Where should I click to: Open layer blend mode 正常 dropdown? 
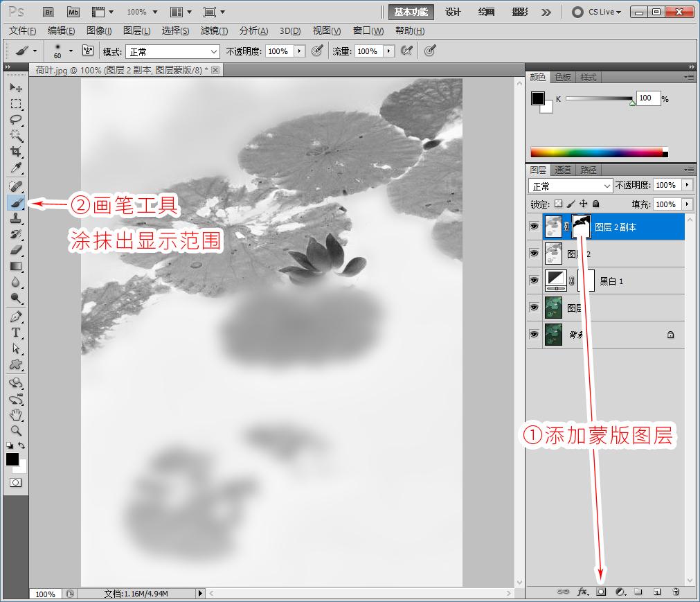coord(571,186)
